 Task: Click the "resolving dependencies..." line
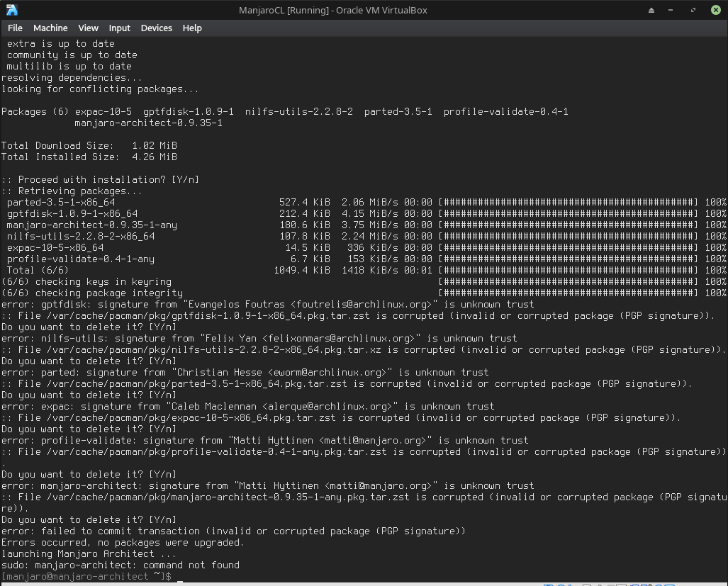pyautogui.click(x=72, y=78)
